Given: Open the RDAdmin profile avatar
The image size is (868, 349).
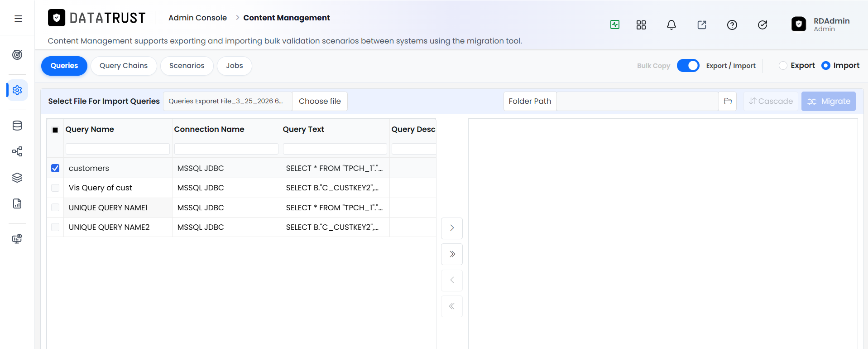Looking at the screenshot, I should (x=799, y=24).
